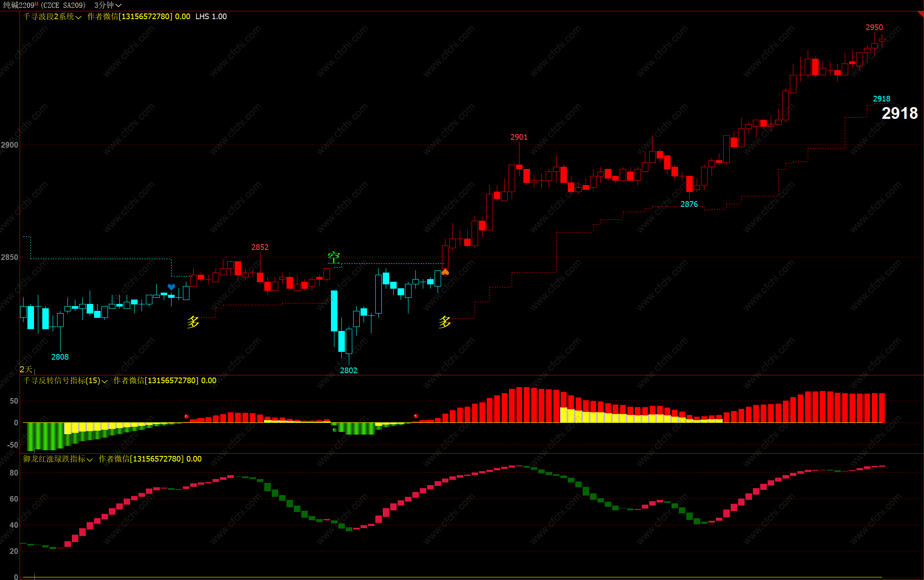Click the red M marker after 纯碱2209
Screen dimensions: 924x580
(x=37, y=4)
